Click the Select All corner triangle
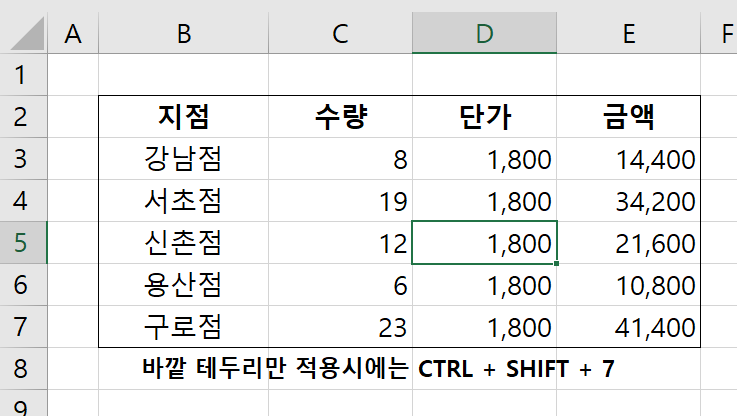Viewport: 737px width, 416px height. coord(27,34)
